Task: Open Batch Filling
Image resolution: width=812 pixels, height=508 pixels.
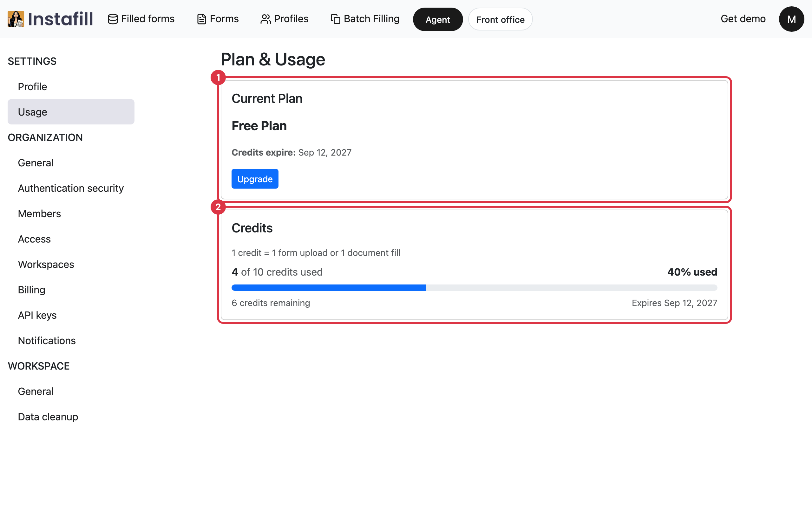Action: point(365,19)
